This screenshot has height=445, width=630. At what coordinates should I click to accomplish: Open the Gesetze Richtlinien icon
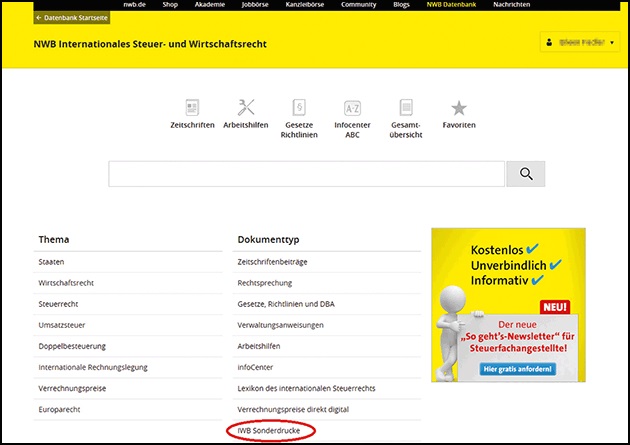click(297, 108)
